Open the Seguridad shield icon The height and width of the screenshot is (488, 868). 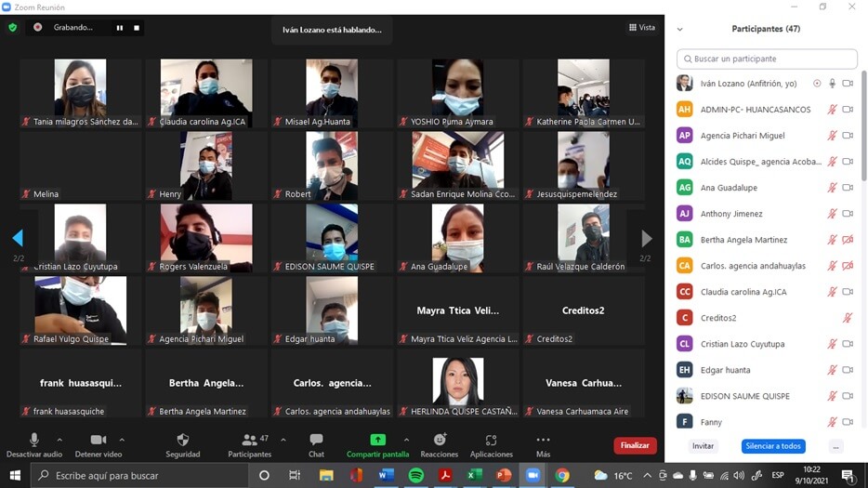pyautogui.click(x=182, y=440)
